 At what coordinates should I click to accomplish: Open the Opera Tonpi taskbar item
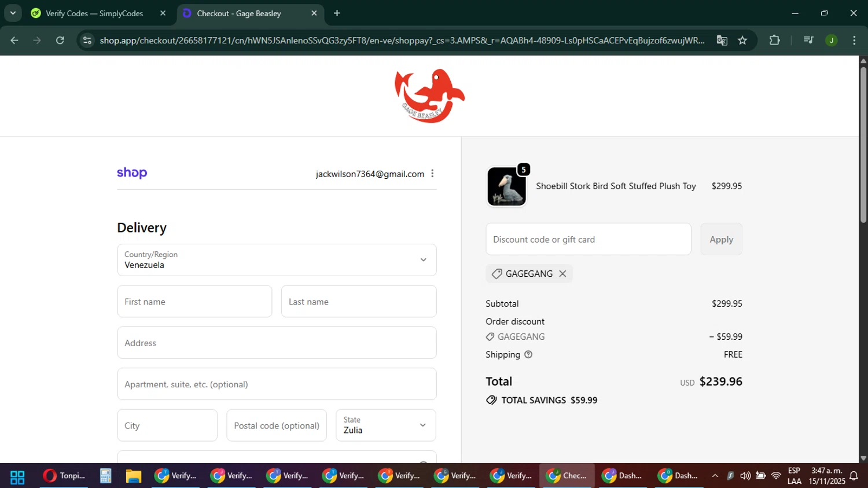click(x=64, y=476)
